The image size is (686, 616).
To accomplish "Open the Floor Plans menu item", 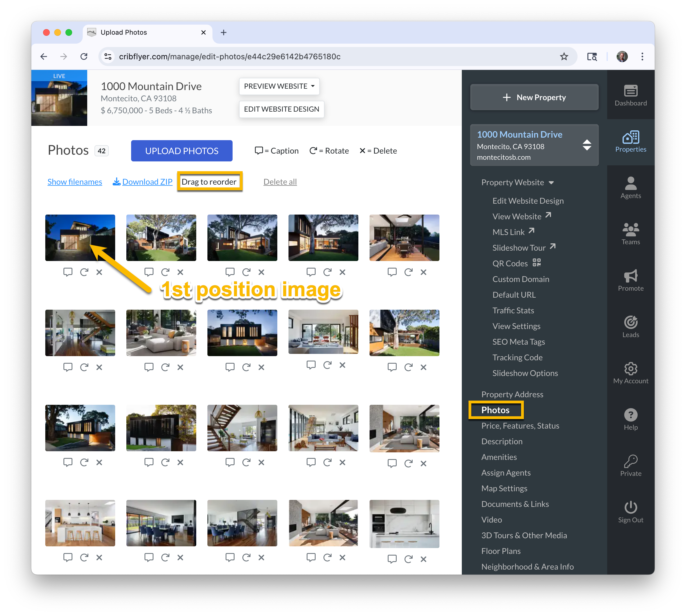I will click(501, 551).
